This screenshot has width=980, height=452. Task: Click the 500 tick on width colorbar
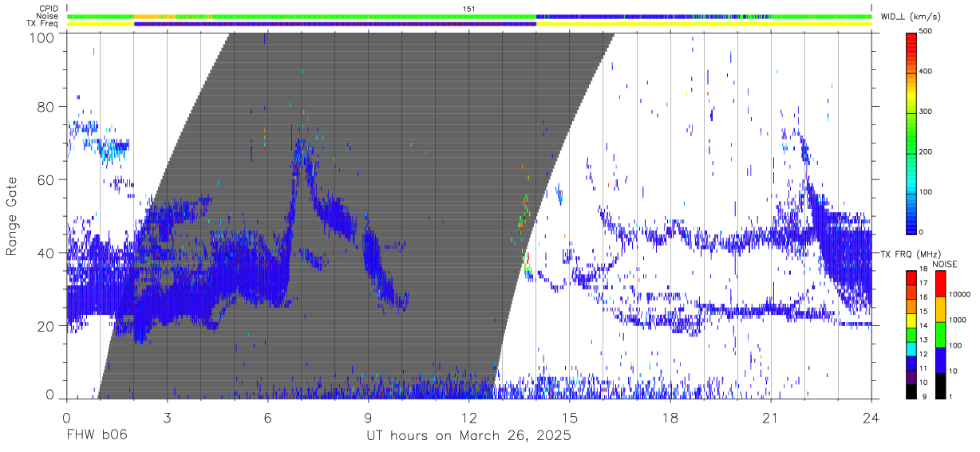click(x=925, y=31)
